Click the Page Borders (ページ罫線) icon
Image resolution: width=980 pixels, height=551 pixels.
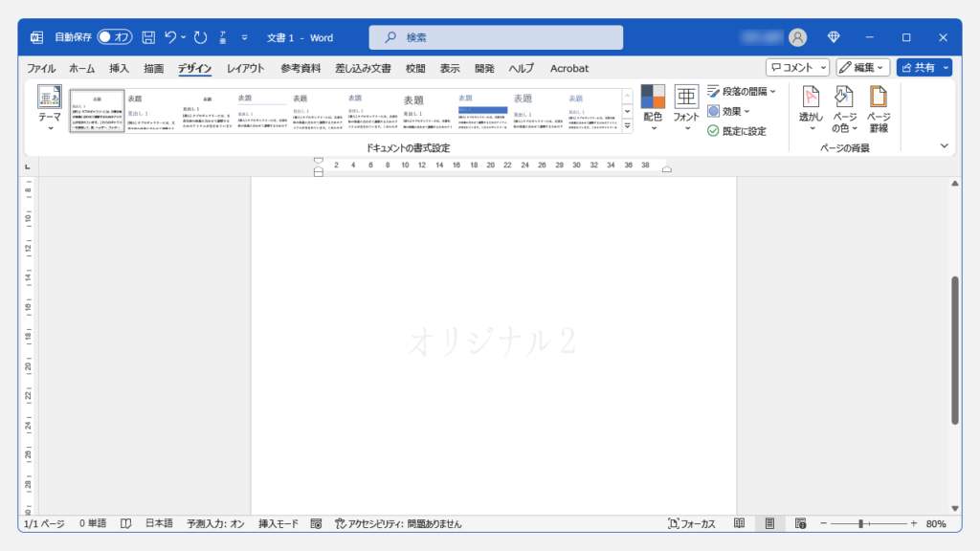(x=878, y=98)
